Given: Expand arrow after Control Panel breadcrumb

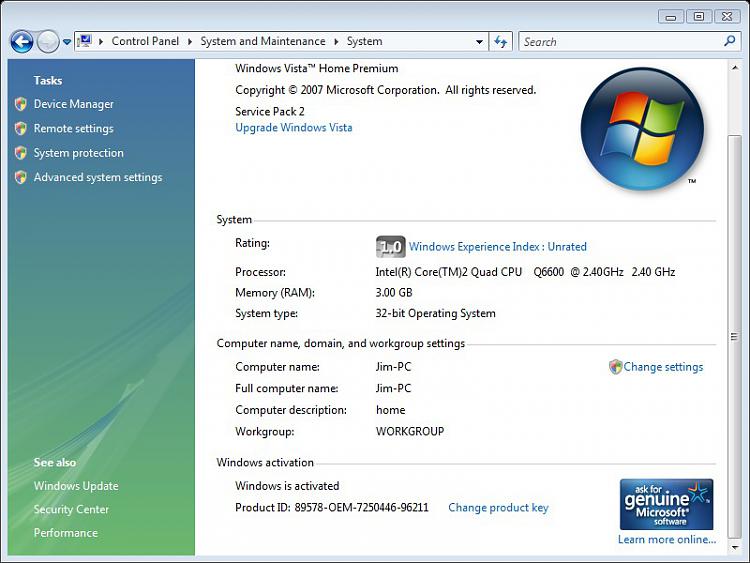Looking at the screenshot, I should click(190, 42).
